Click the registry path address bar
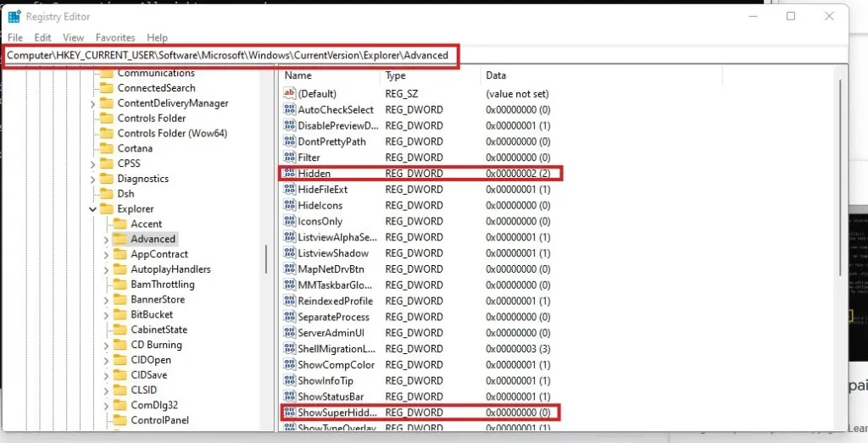 [x=424, y=55]
